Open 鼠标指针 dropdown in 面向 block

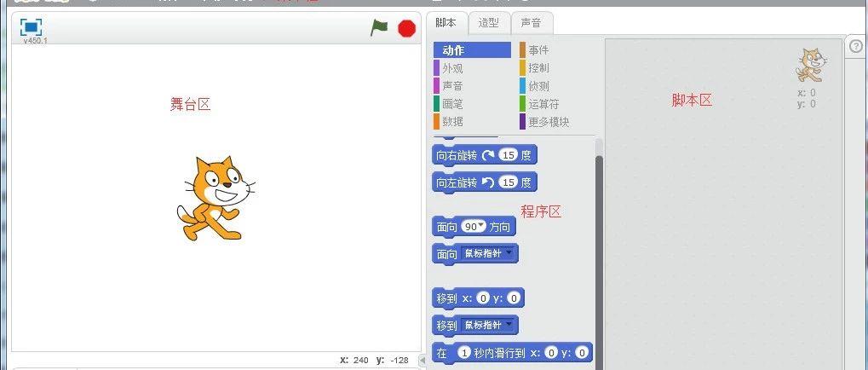pos(488,254)
